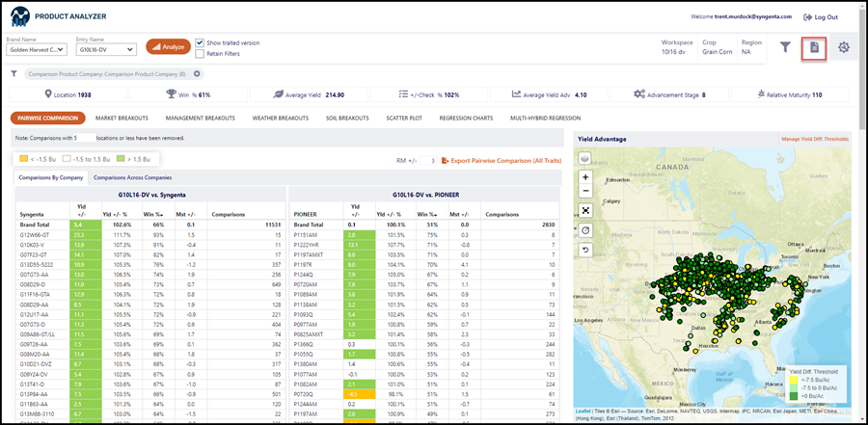
Task: Zoom out on the Yield Advantage map
Action: tap(585, 191)
